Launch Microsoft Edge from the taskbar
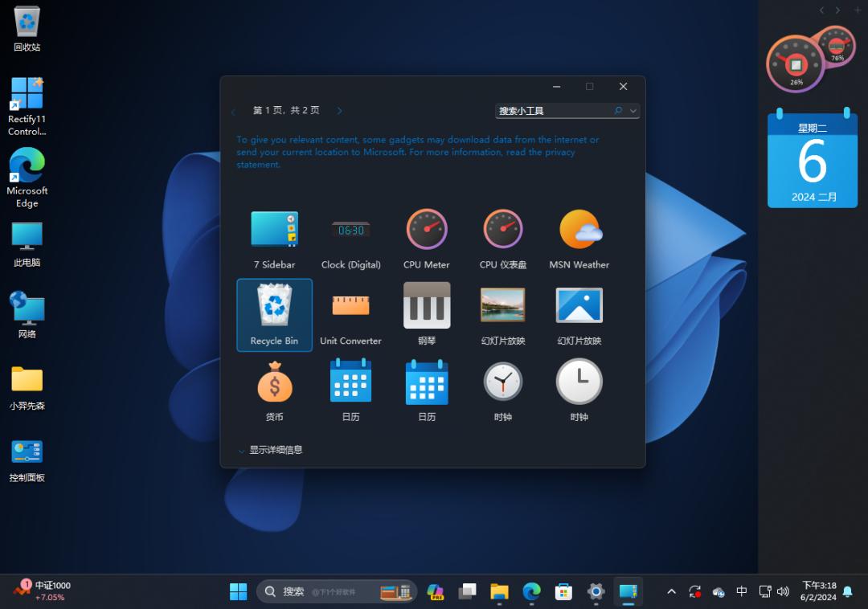The height and width of the screenshot is (609, 868). 531,591
